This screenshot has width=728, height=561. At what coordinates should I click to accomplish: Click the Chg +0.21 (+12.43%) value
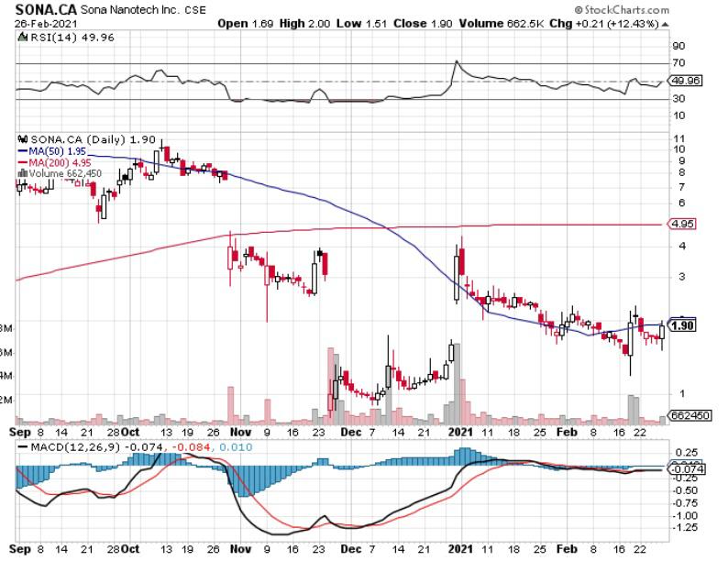pyautogui.click(x=604, y=23)
